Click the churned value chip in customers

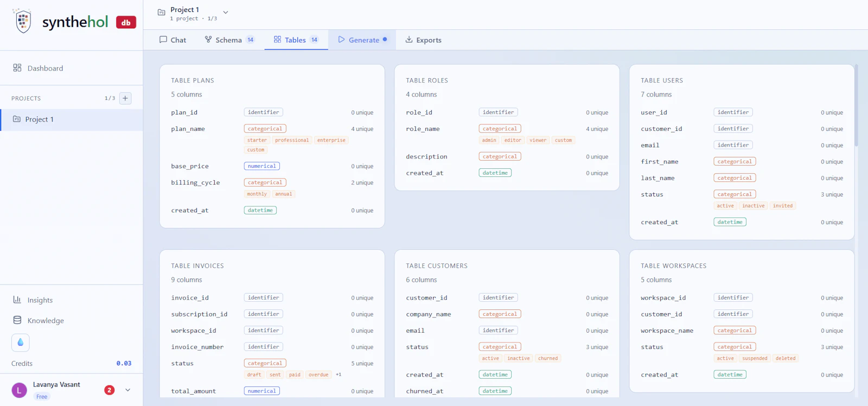point(548,358)
